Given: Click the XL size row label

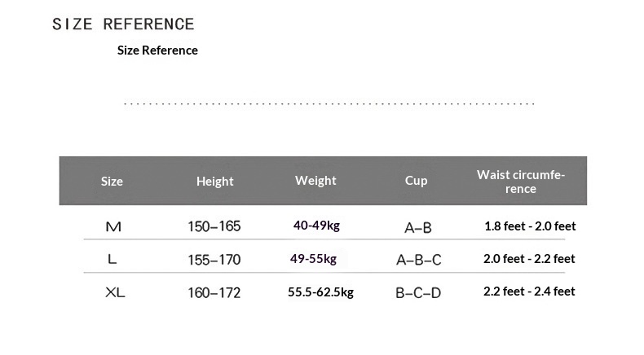Looking at the screenshot, I should tap(115, 292).
